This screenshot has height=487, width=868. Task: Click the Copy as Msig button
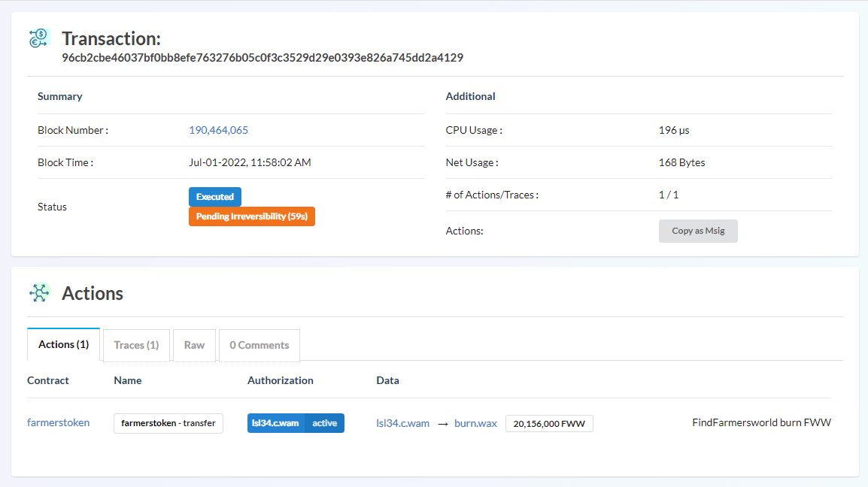(698, 231)
